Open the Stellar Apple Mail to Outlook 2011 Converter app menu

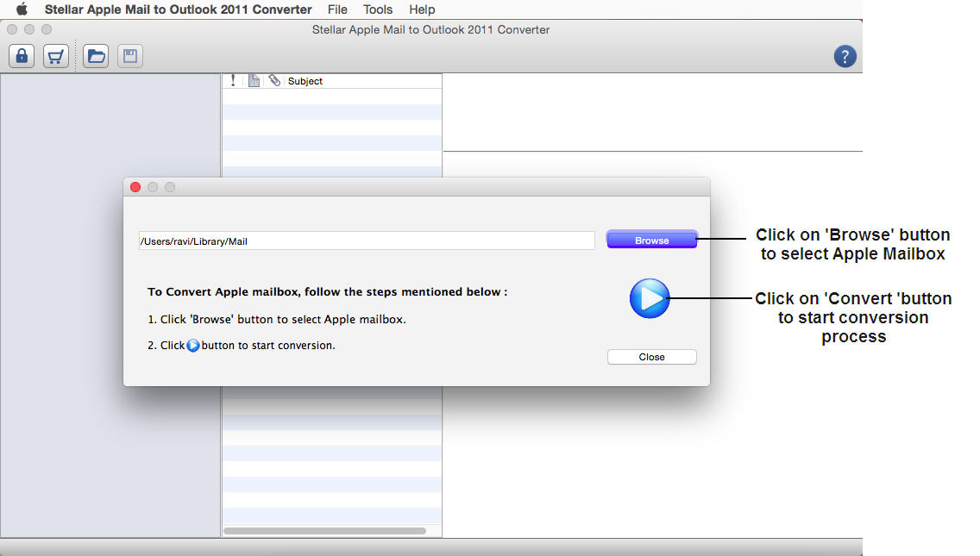[x=178, y=9]
